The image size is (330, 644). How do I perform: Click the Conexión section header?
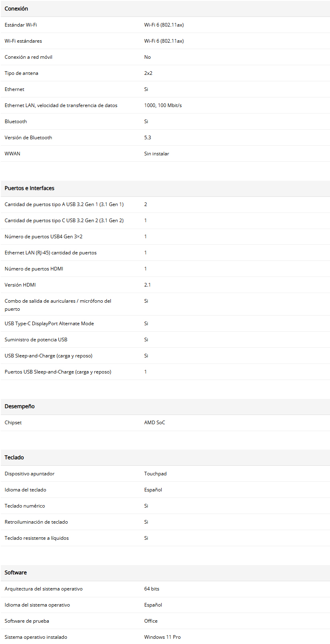coord(16,8)
